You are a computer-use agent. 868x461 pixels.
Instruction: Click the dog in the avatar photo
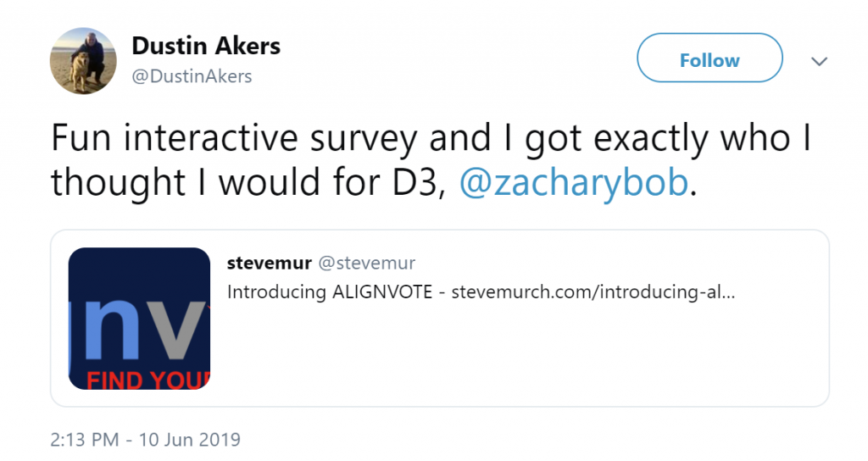79,70
